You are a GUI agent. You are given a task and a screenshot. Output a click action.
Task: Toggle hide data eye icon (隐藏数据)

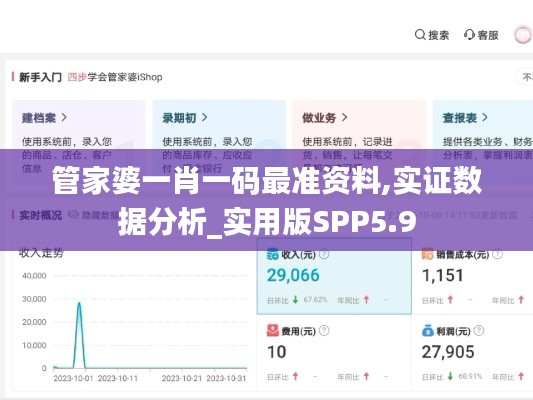coord(73,215)
